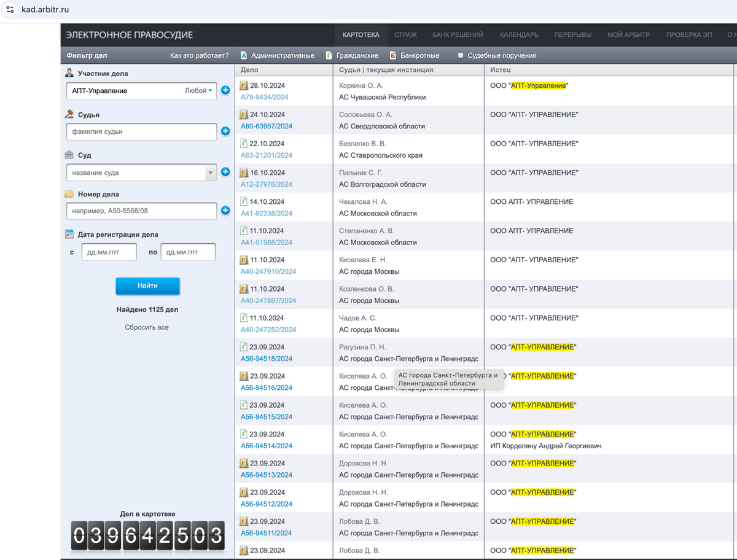The height and width of the screenshot is (560, 737).
Task: Add another case participant with plus icon
Action: click(225, 90)
